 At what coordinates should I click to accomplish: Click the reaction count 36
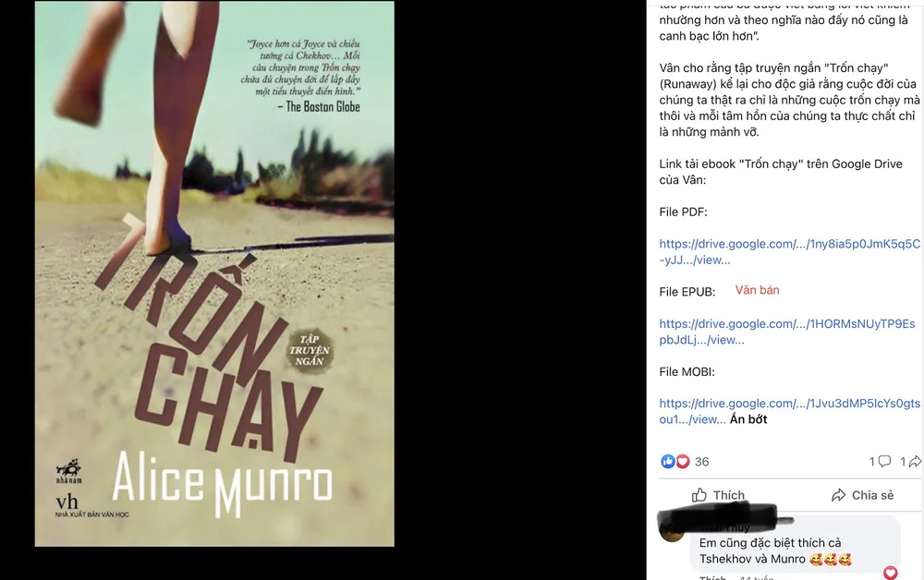[701, 462]
